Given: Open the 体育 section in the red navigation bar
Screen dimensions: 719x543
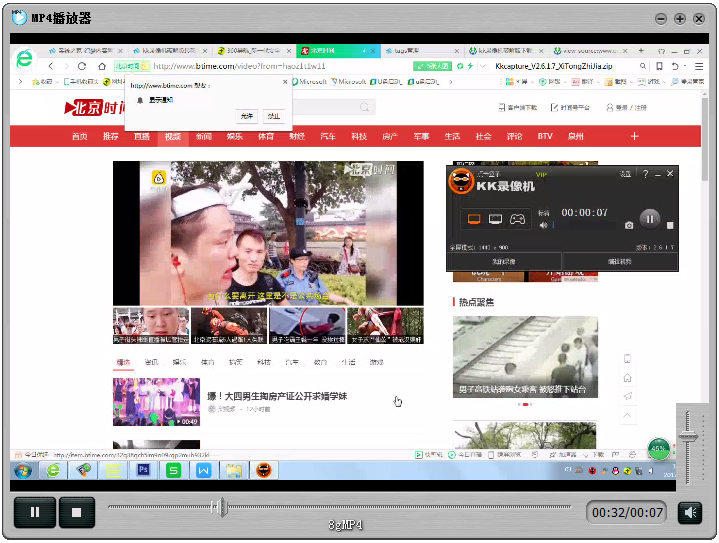Looking at the screenshot, I should click(x=265, y=136).
